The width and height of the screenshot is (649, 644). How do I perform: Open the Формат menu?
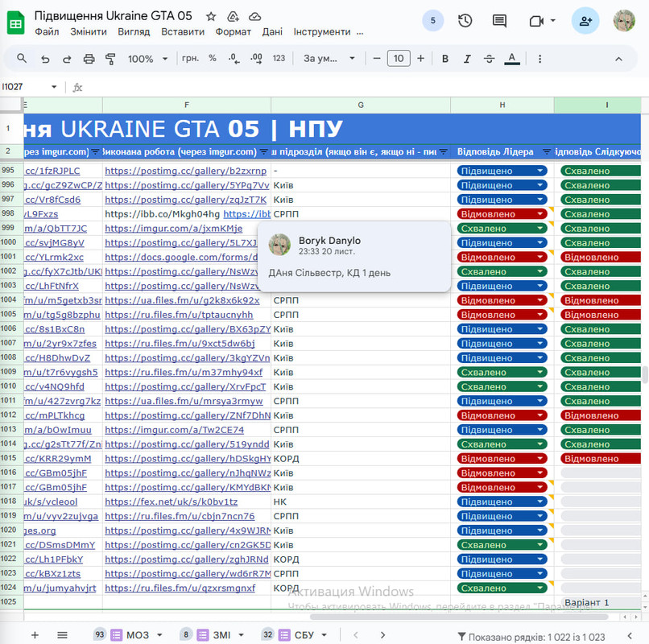point(233,32)
